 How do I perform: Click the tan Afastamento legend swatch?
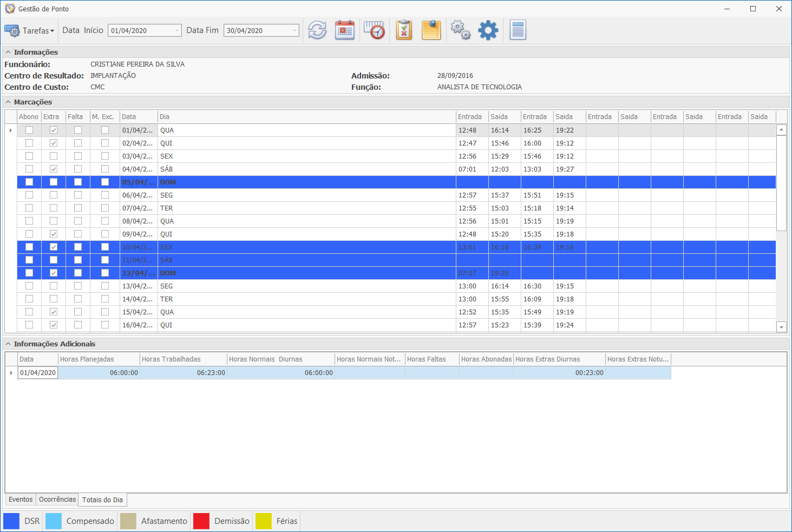128,521
